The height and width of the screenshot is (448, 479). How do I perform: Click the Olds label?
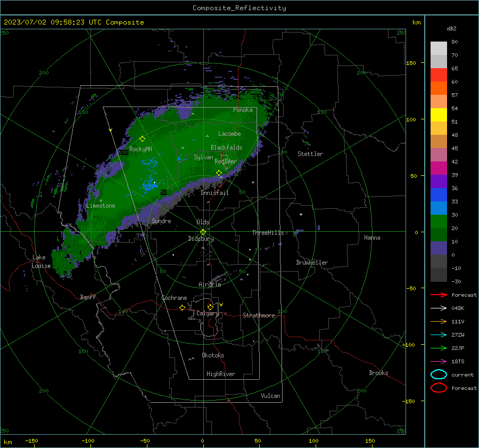point(203,222)
